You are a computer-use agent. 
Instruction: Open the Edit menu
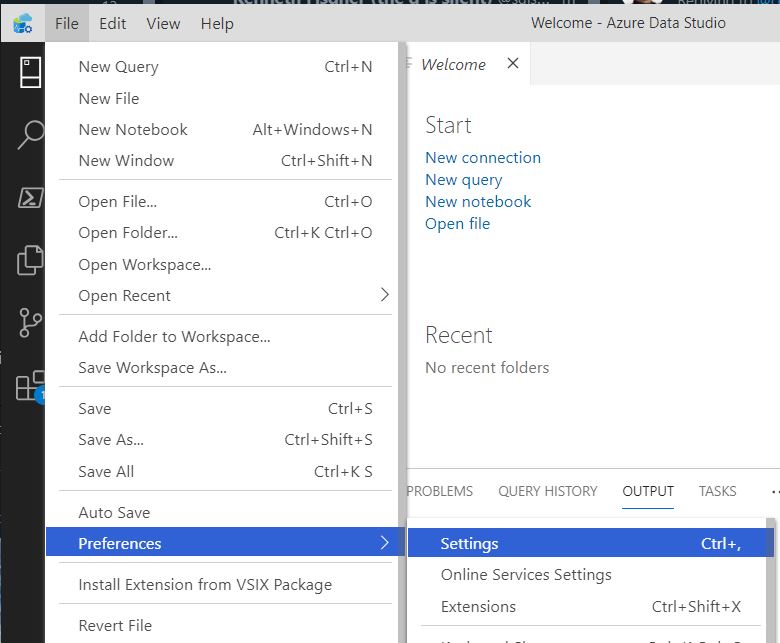[x=113, y=23]
